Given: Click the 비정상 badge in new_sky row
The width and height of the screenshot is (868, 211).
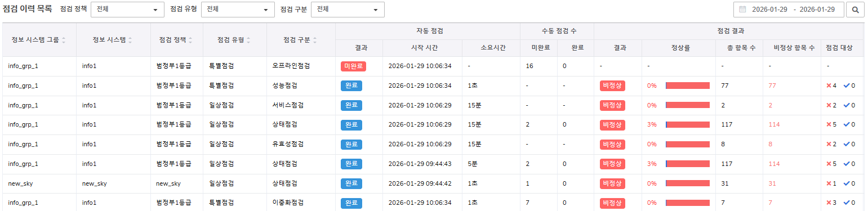Looking at the screenshot, I should [x=612, y=183].
